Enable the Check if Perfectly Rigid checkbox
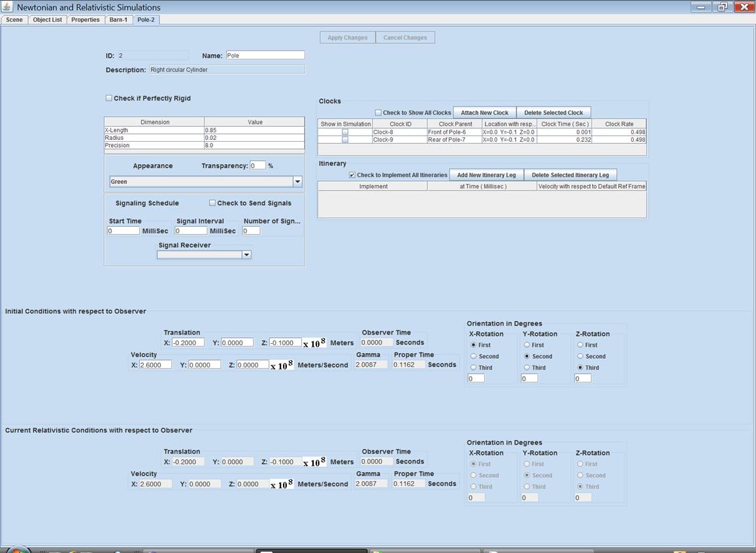The height and width of the screenshot is (553, 756). click(x=109, y=98)
